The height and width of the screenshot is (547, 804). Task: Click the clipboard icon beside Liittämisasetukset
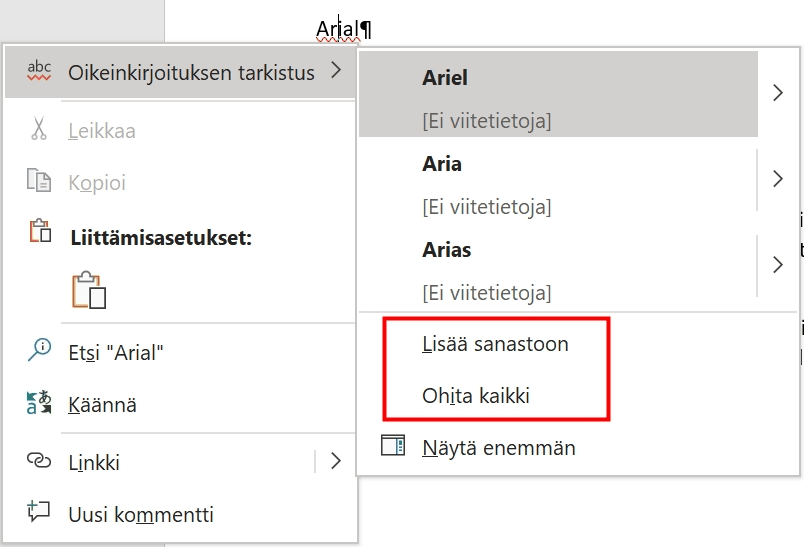click(39, 231)
